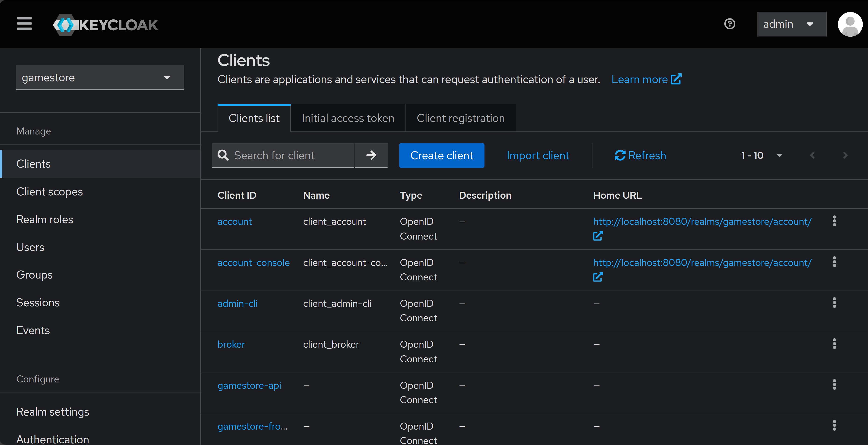Open Realm settings in the sidebar
The height and width of the screenshot is (445, 868).
[x=100, y=412]
